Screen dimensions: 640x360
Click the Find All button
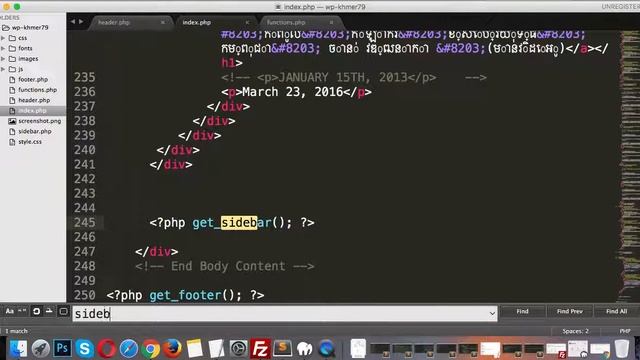point(616,311)
